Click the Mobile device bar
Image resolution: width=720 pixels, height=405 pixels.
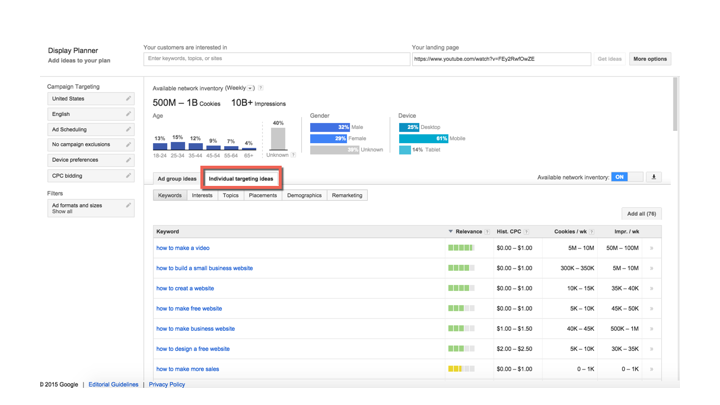click(423, 138)
